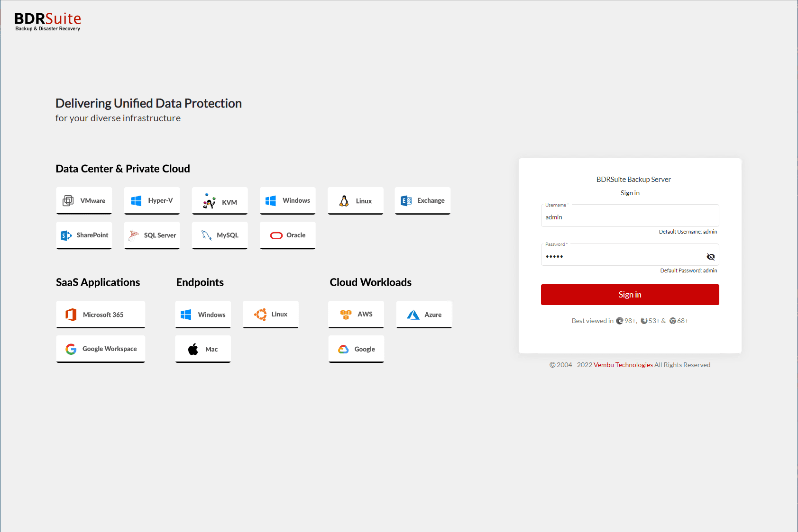The height and width of the screenshot is (532, 798).
Task: Click the AWS label text
Action: coord(365,314)
